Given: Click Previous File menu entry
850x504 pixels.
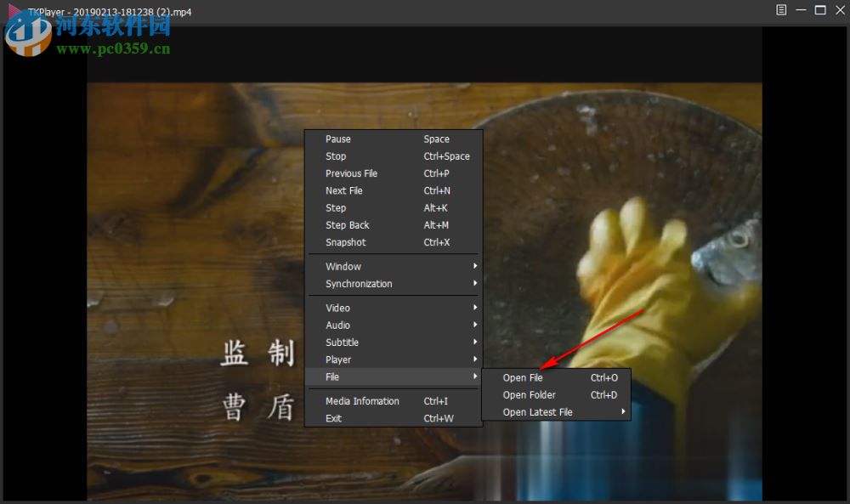Looking at the screenshot, I should tap(351, 173).
